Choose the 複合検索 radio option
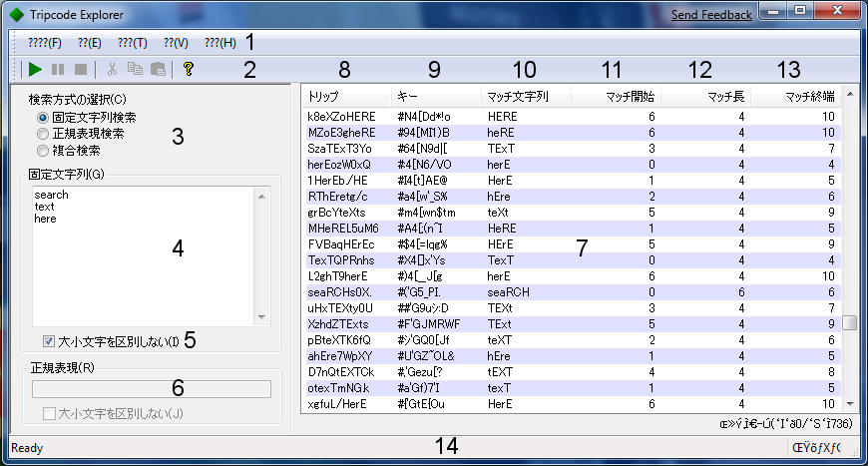868x466 pixels. [43, 151]
